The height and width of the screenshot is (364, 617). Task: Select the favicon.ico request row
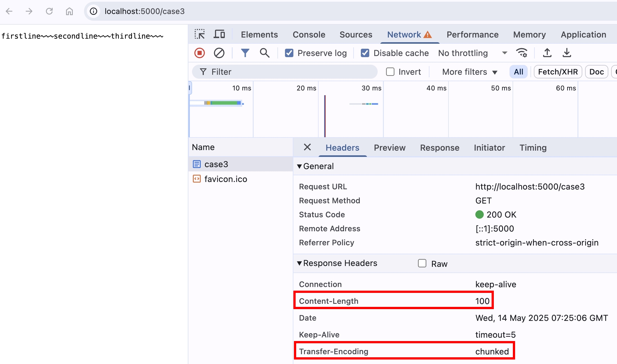[x=241, y=179]
